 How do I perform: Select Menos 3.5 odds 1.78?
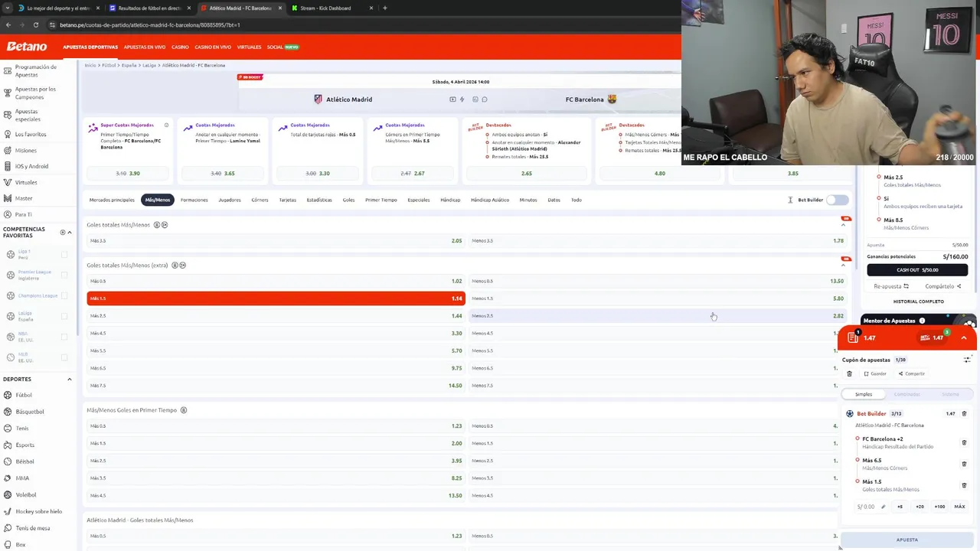(658, 240)
